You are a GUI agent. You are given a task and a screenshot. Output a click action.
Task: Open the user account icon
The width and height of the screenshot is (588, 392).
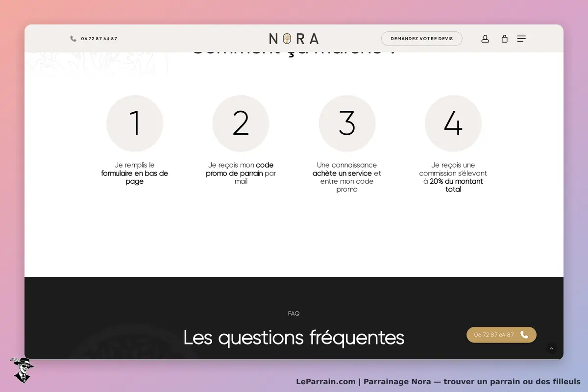(485, 39)
